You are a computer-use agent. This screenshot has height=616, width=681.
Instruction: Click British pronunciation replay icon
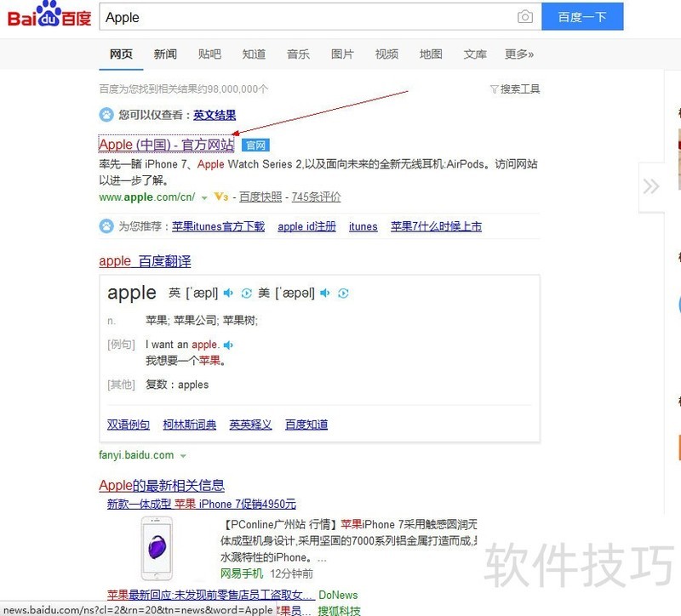click(246, 294)
